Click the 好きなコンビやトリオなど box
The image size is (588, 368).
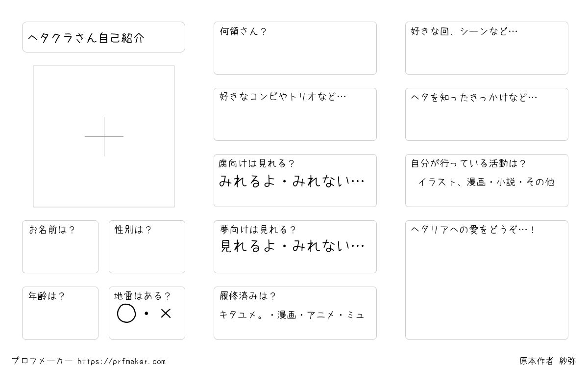pyautogui.click(x=295, y=114)
